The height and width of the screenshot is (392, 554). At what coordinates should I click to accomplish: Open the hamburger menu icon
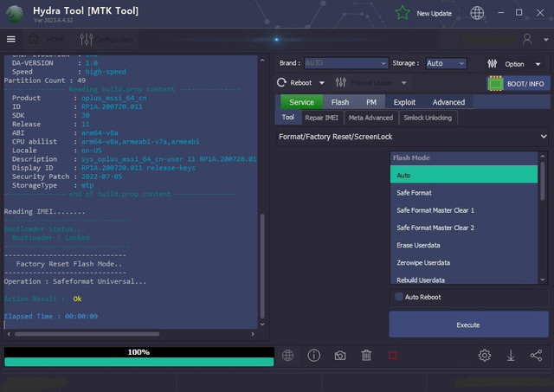11,39
